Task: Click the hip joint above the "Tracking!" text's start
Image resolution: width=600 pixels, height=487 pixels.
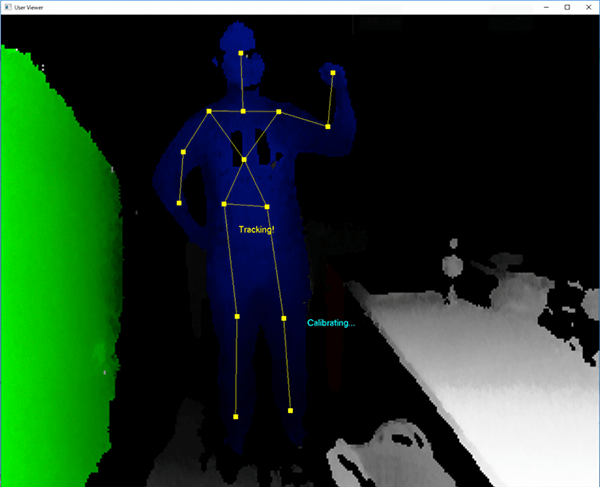Action: click(224, 204)
